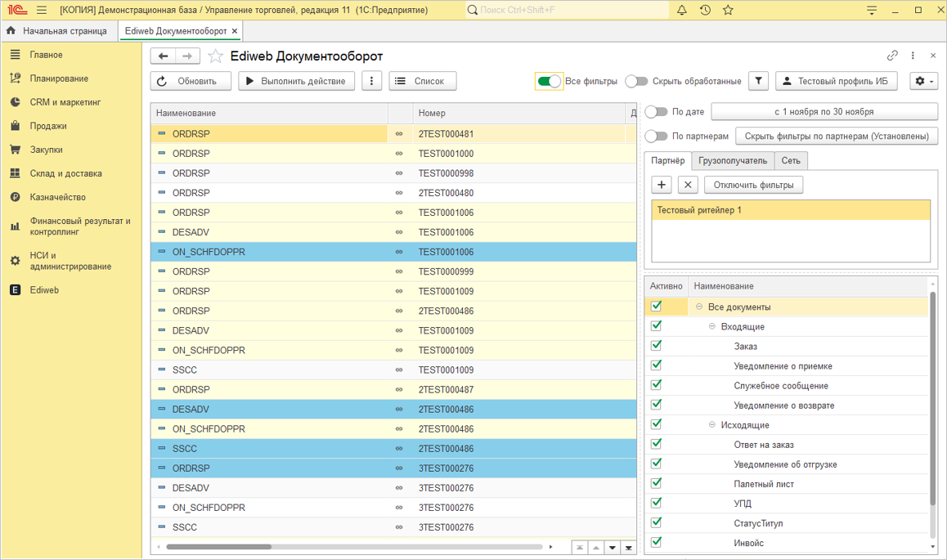
Task: Click the search field in title bar
Action: click(564, 10)
